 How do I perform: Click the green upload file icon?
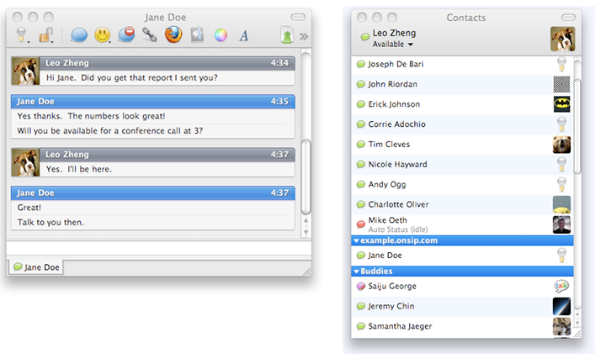(286, 36)
